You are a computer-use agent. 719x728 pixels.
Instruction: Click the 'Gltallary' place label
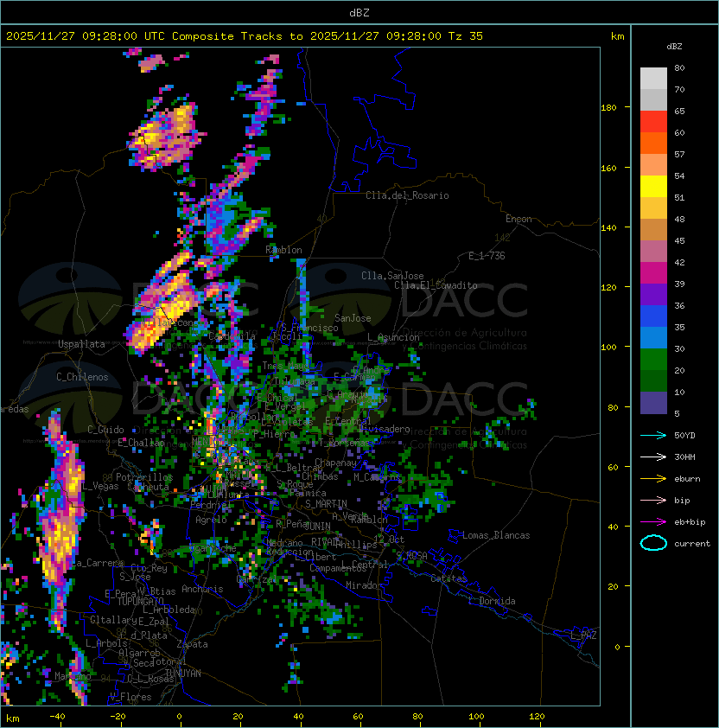(113, 620)
